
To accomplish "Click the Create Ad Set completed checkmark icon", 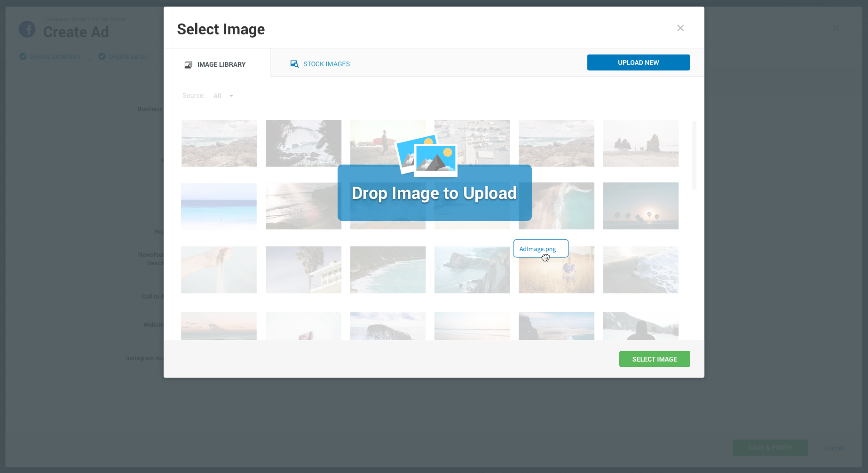I will point(102,56).
